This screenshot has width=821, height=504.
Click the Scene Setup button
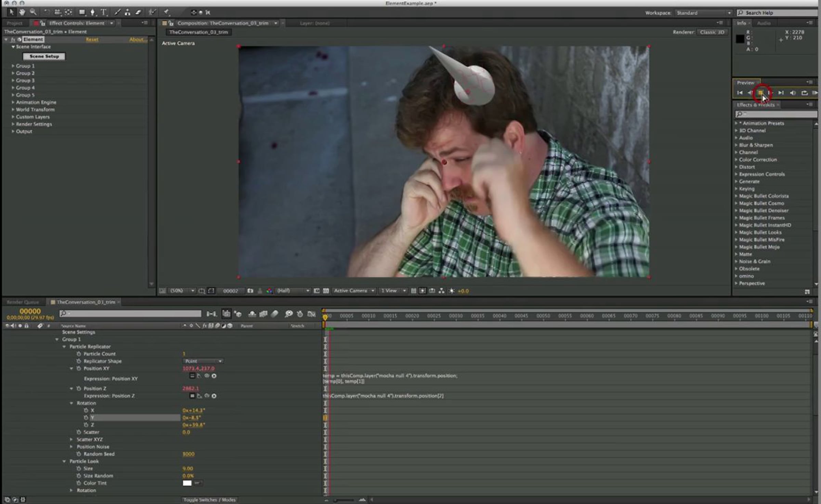(x=44, y=56)
